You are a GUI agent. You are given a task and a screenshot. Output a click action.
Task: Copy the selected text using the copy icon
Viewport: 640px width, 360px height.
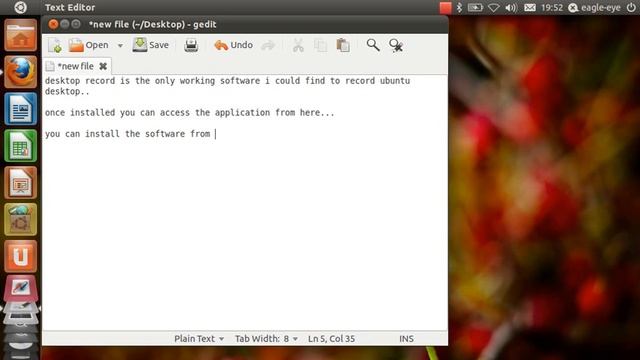coord(320,45)
